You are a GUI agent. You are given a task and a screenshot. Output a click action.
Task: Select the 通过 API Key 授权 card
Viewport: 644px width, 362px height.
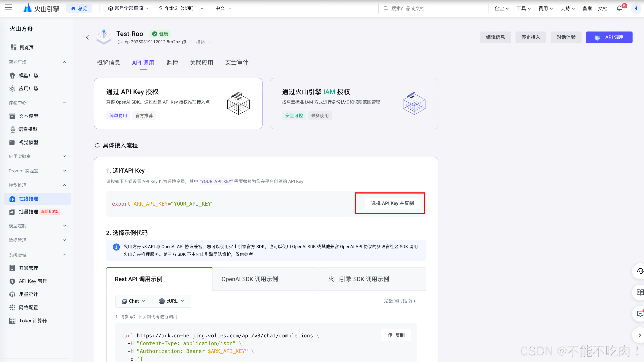click(178, 103)
